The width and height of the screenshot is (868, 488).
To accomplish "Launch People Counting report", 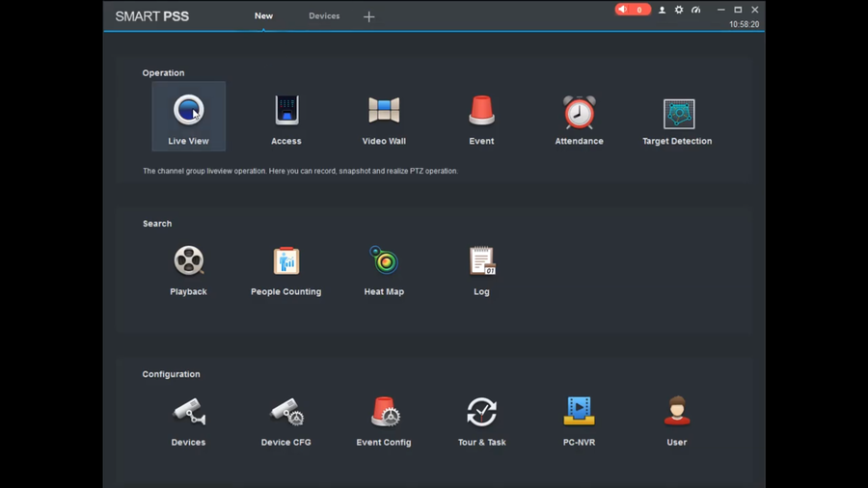I will coord(286,260).
